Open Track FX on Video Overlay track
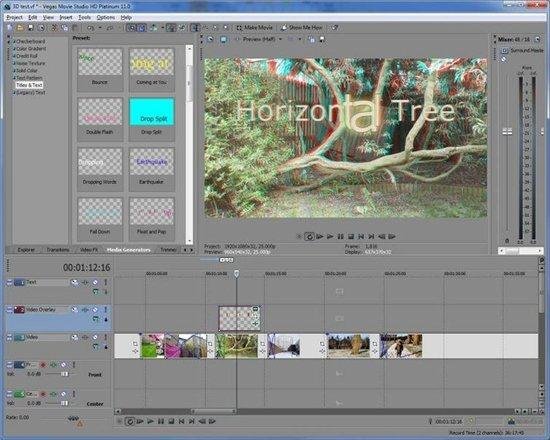The image size is (550, 440). pyautogui.click(x=85, y=310)
